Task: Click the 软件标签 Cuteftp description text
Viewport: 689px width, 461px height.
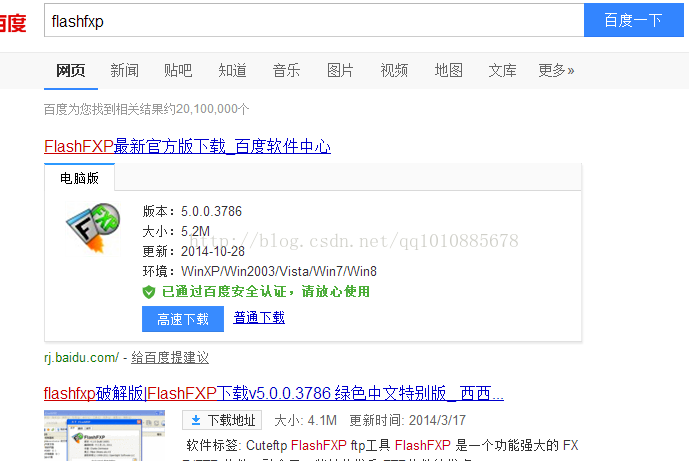Action: (x=382, y=446)
